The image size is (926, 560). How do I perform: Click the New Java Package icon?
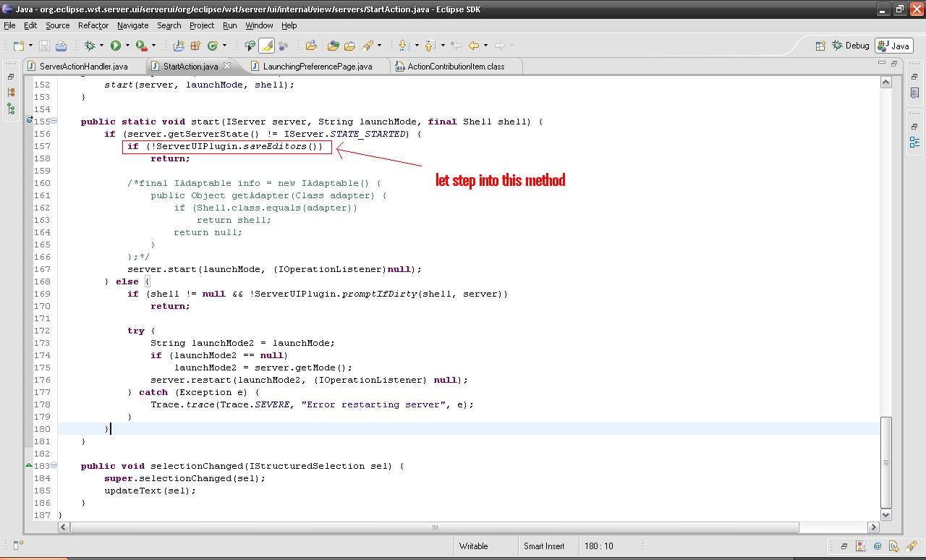click(x=195, y=46)
